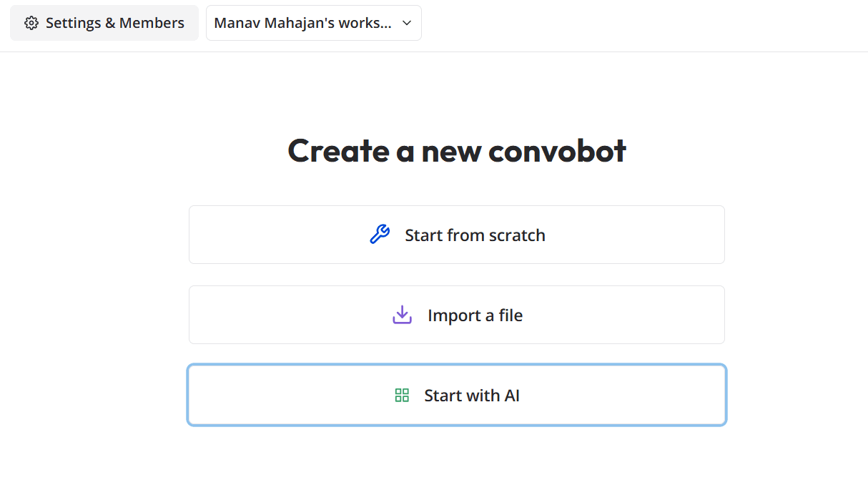The image size is (868, 480).
Task: Choose Start from scratch
Action: 456,235
